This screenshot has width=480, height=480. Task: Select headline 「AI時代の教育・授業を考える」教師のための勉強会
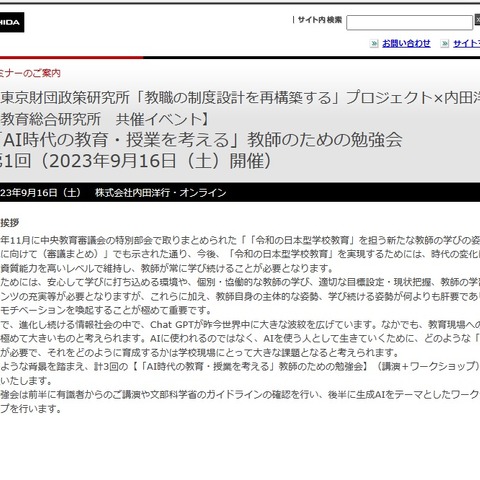[201, 140]
